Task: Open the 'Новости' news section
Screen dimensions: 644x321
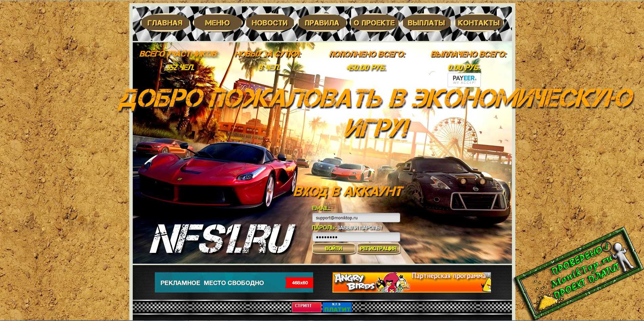Action: tap(270, 23)
